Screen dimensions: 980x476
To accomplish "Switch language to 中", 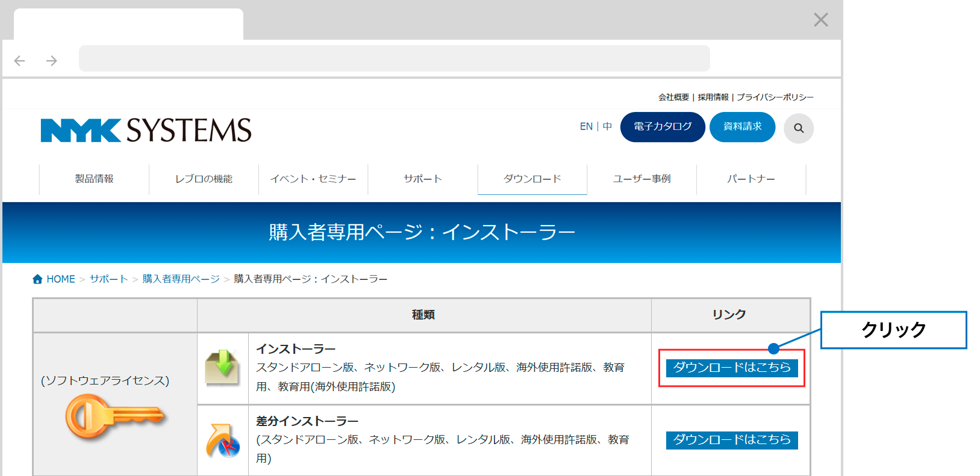I will click(x=607, y=126).
